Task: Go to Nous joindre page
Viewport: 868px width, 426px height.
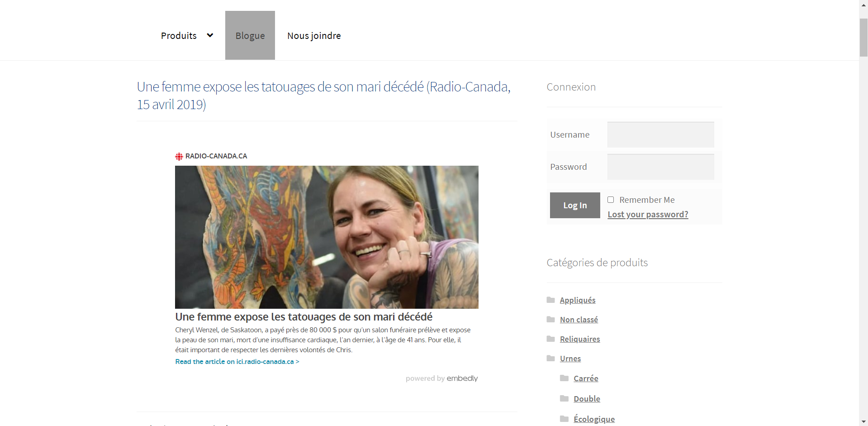Action: (314, 36)
